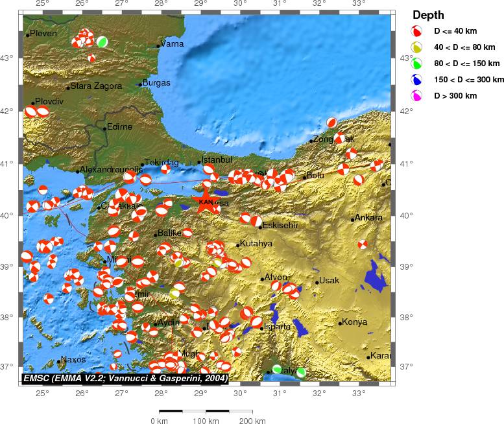504x424 pixels.
Task: Click the red star epicenter marker
Action: click(x=204, y=200)
